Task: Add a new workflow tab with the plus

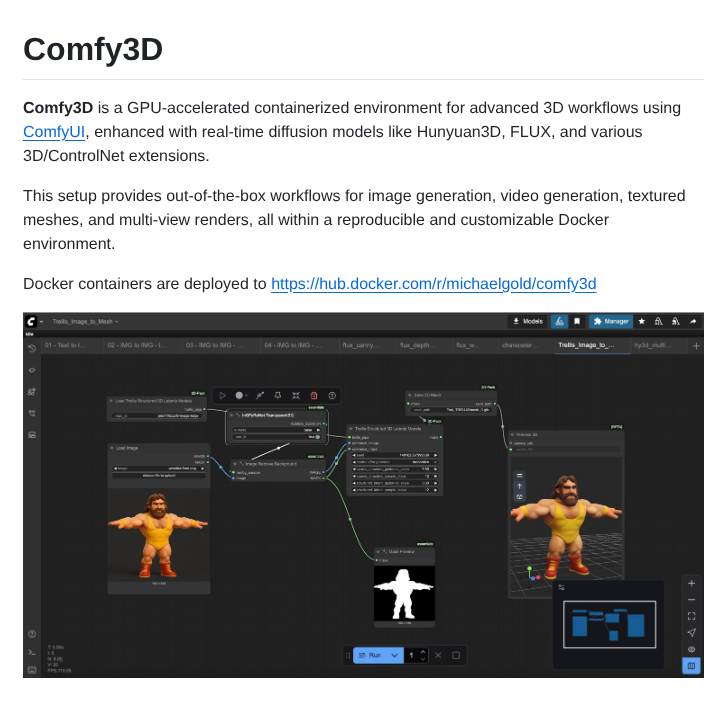Action: point(696,346)
